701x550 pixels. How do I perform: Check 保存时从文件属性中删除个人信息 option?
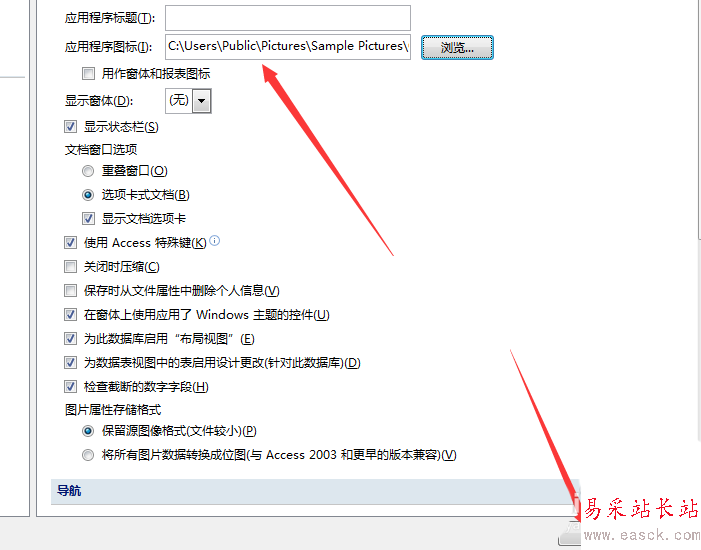[x=70, y=291]
